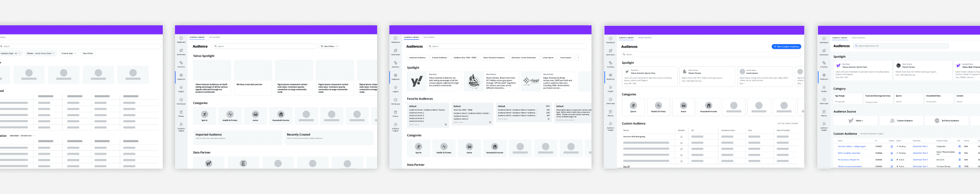This screenshot has width=980, height=194.
Task: Open Sort by: Date Created dropdown
Action: 788,124
